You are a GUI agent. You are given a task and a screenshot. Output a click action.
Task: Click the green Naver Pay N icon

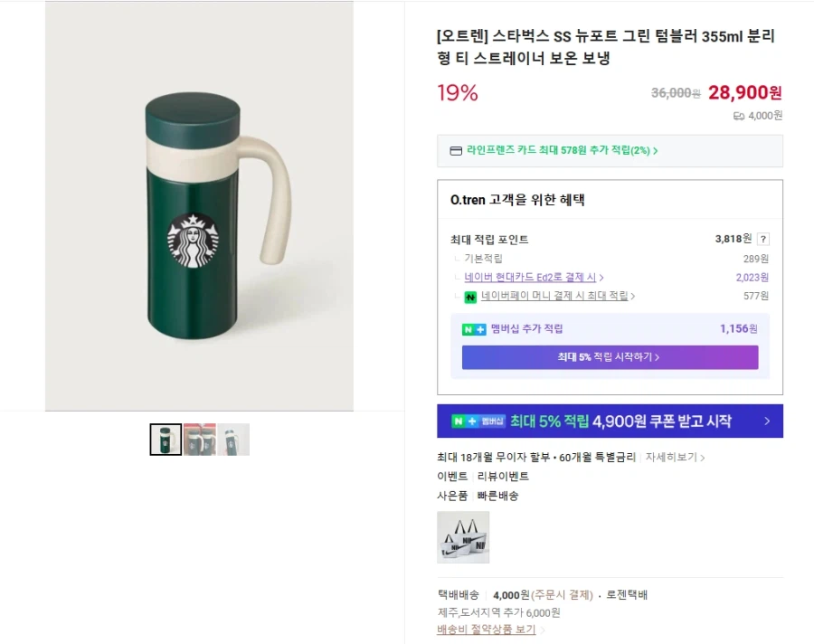coord(470,296)
